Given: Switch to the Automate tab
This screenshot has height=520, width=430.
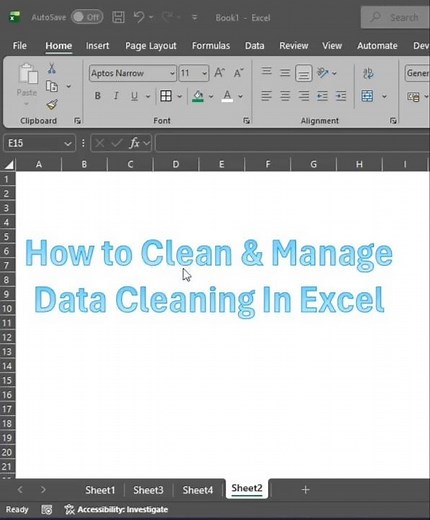Looking at the screenshot, I should click(x=377, y=46).
